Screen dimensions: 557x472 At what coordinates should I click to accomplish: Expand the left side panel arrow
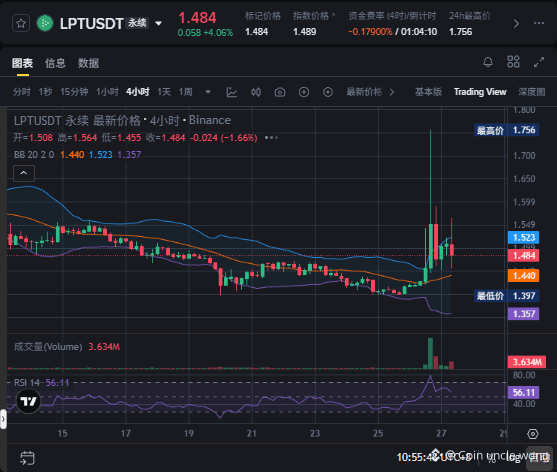(3, 419)
